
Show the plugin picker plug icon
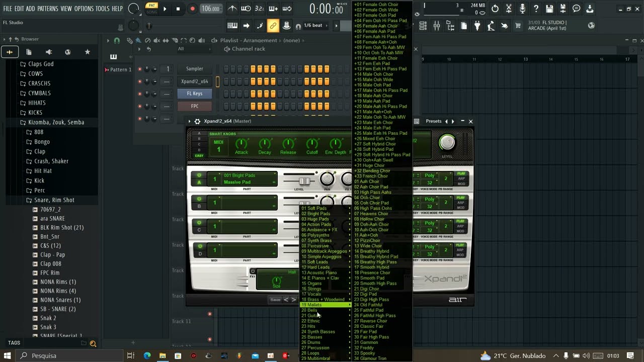click(x=477, y=26)
